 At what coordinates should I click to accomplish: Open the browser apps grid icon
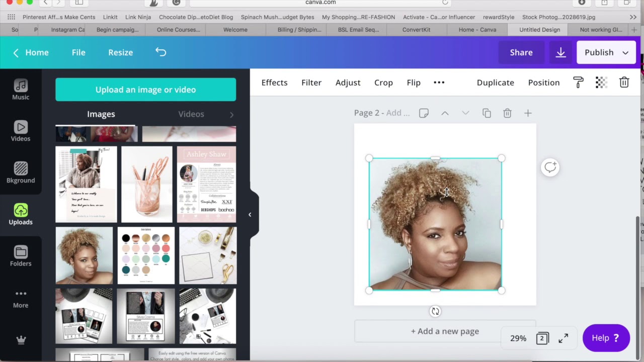11,17
